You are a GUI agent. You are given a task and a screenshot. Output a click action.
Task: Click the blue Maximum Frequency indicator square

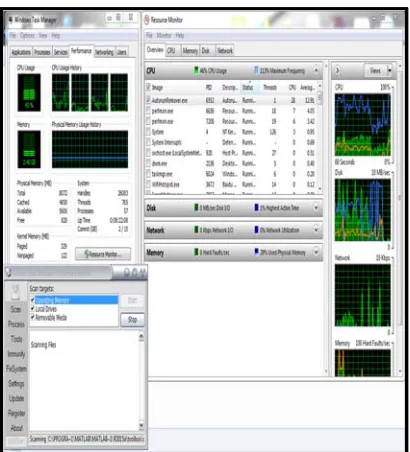coord(256,71)
